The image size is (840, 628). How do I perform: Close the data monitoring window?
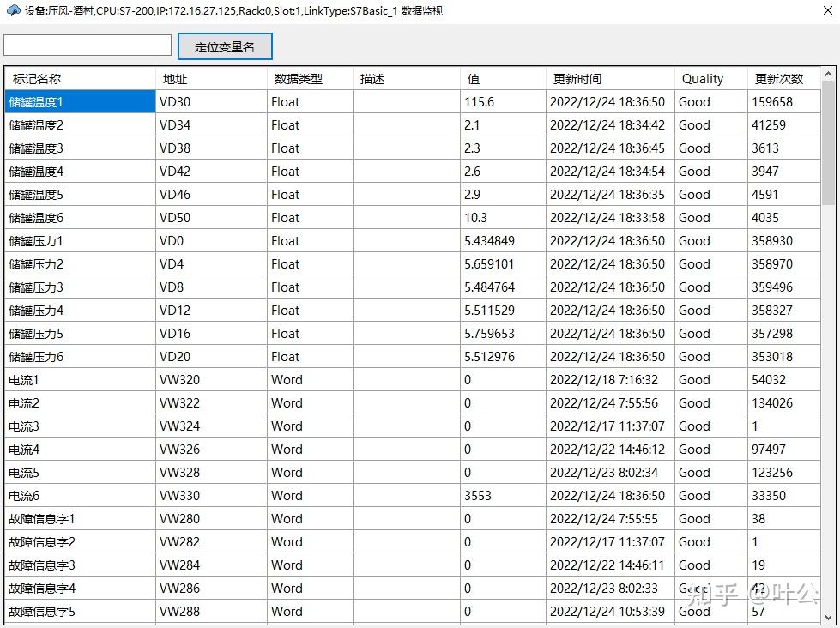coord(826,11)
